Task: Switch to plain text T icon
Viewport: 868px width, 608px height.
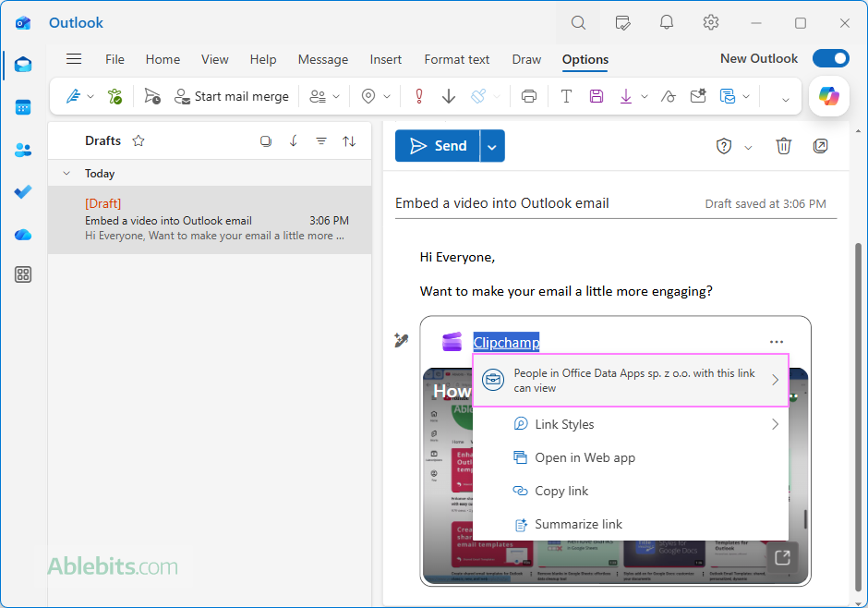Action: tap(566, 96)
